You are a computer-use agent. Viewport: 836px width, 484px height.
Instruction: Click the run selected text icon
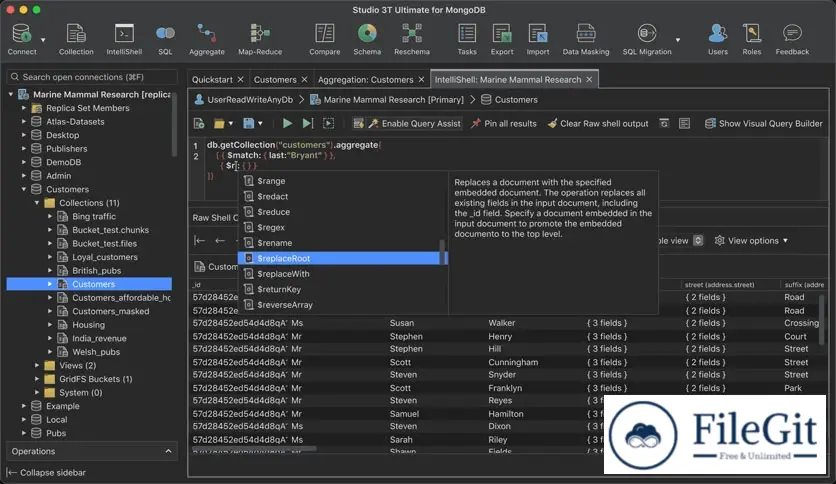pos(328,124)
